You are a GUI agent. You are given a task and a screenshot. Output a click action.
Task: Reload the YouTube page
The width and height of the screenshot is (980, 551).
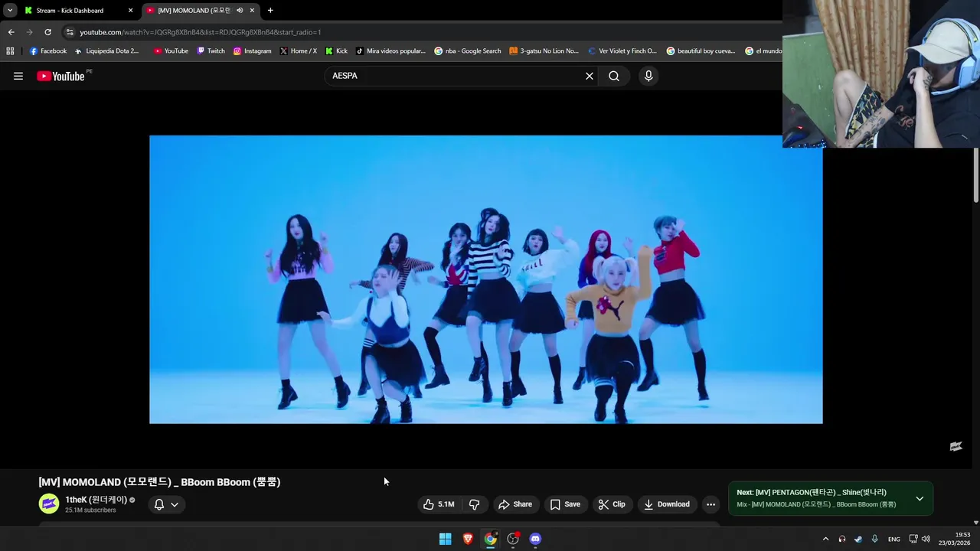pyautogui.click(x=47, y=32)
